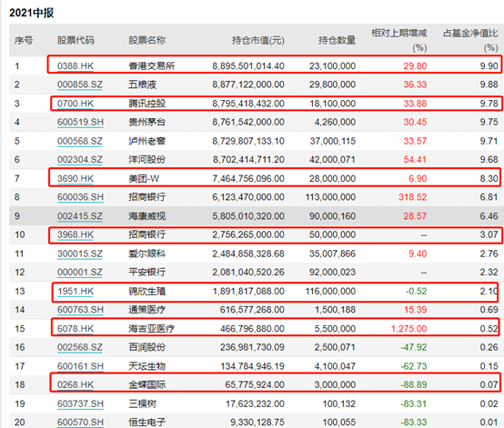
Task: Click the 0700.HK stock code link
Action: tap(76, 104)
